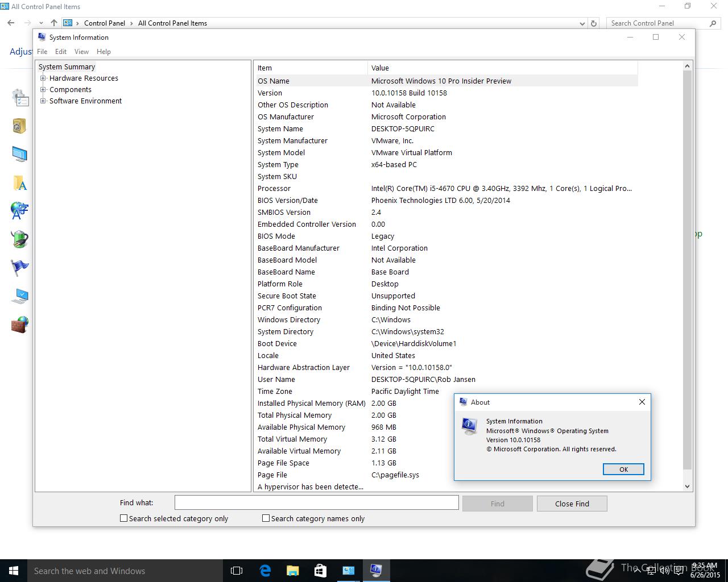Select the System Manufacturer row

click(446, 140)
